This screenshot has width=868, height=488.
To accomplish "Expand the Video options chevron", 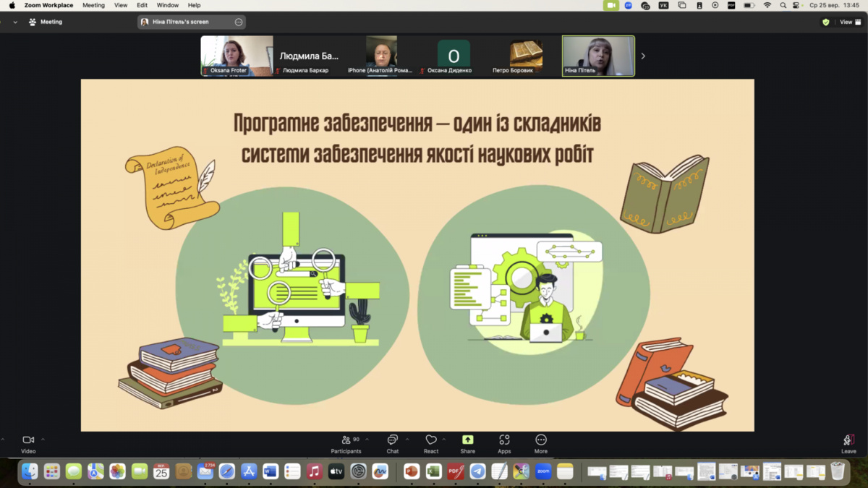I will coord(43,440).
